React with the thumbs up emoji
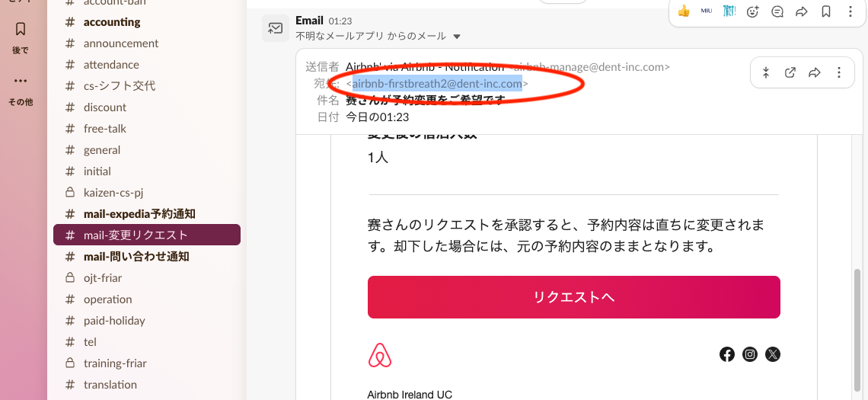868x400 pixels. point(684,11)
